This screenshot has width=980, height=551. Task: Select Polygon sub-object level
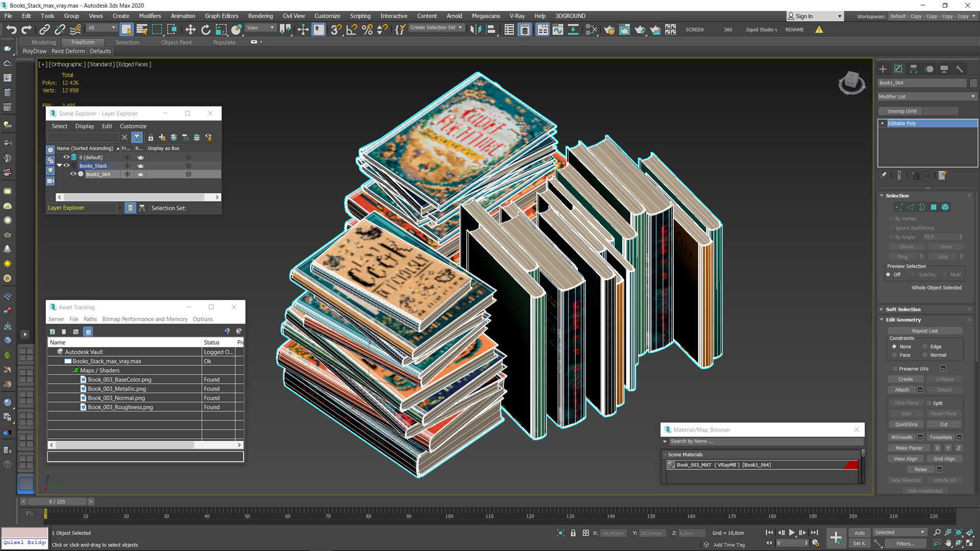pyautogui.click(x=934, y=207)
